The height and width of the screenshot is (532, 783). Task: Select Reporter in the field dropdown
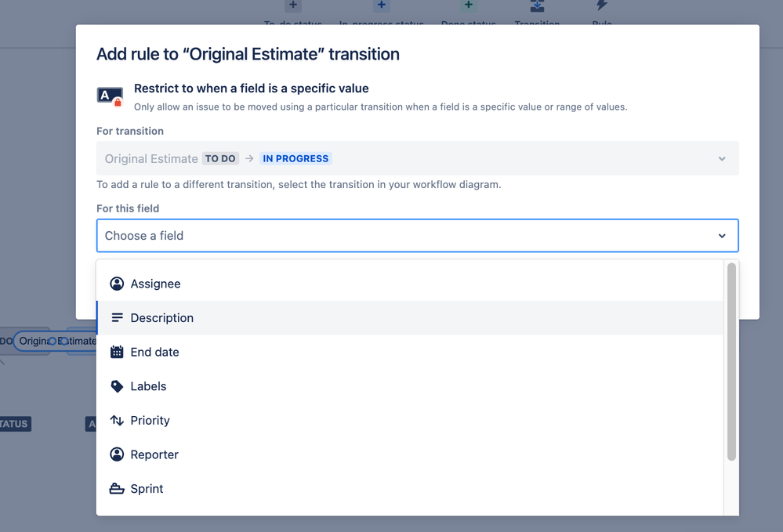point(409,454)
